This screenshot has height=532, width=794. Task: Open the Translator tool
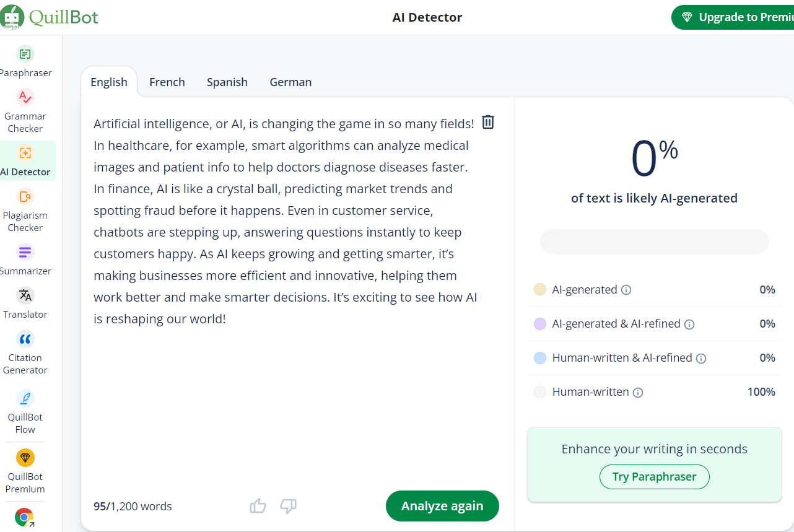pos(25,303)
